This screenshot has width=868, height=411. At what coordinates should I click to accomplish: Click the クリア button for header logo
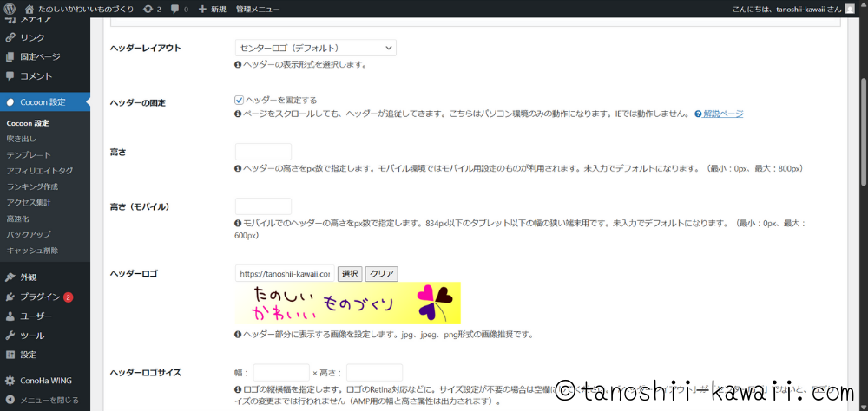(381, 273)
